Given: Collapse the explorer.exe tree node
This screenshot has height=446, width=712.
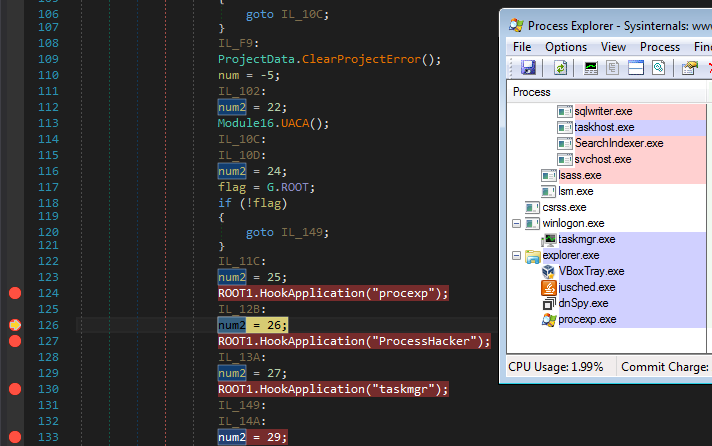Looking at the screenshot, I should click(517, 256).
